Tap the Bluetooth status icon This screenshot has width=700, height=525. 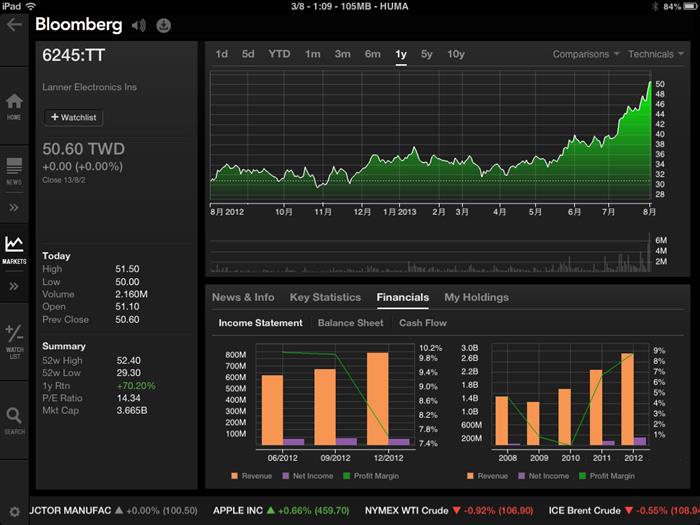click(655, 6)
